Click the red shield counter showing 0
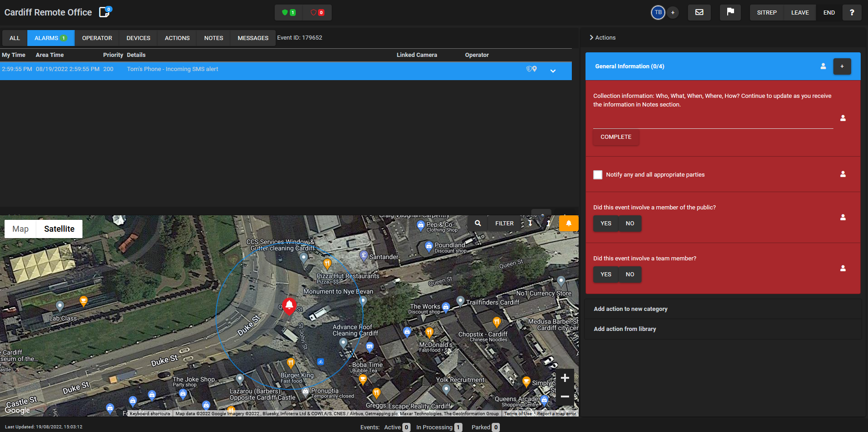Image resolution: width=868 pixels, height=432 pixels. click(317, 12)
